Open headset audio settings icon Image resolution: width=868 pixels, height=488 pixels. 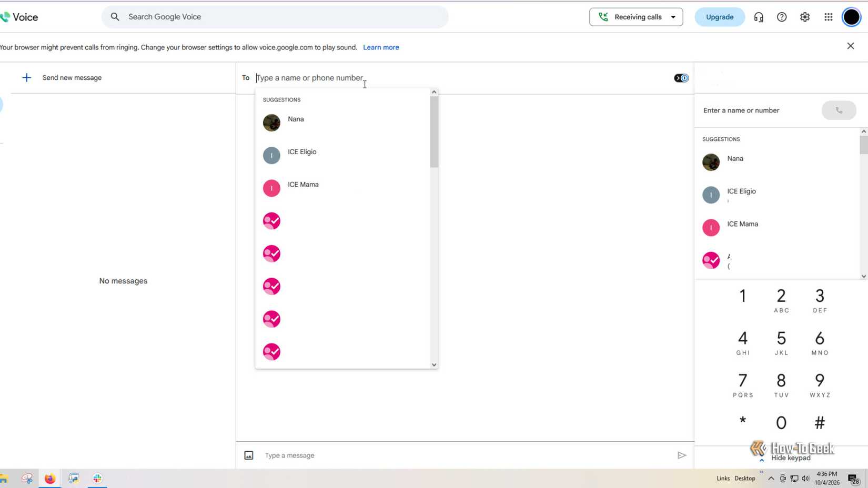759,17
